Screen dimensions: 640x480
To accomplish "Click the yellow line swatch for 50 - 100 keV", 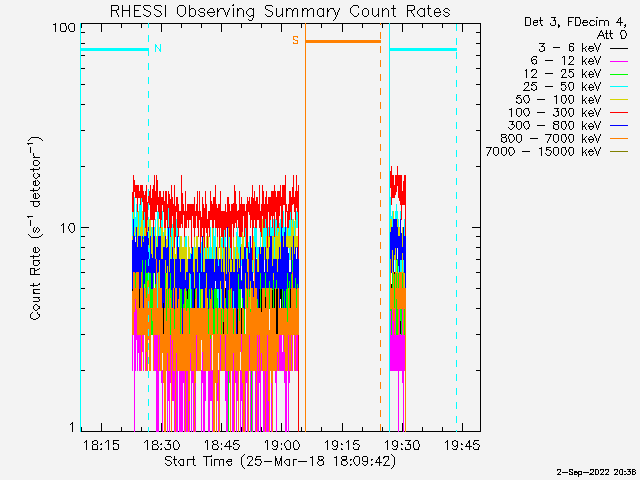I will [619, 100].
